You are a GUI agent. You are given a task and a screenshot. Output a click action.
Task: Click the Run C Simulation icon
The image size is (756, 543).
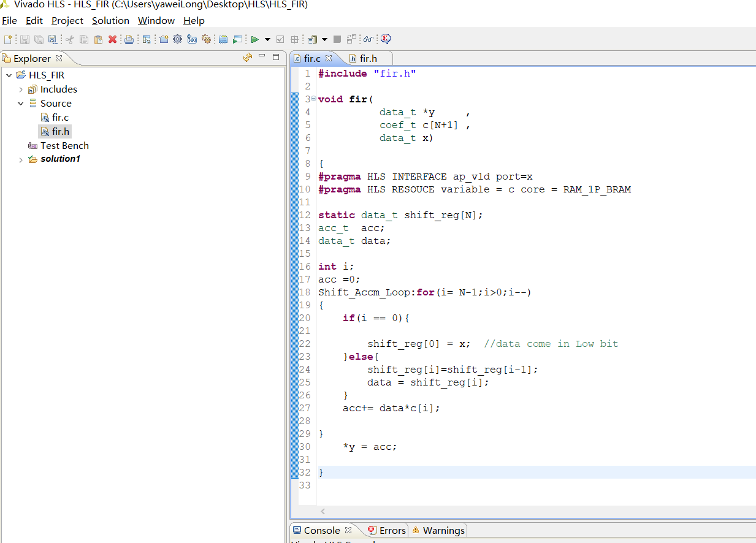(x=223, y=39)
